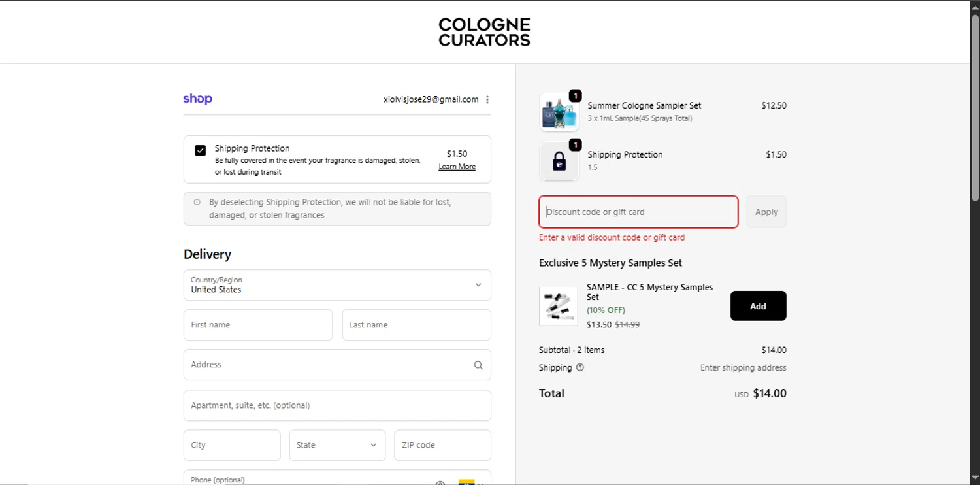Viewport: 980px width, 485px height.
Task: Open the Learn More link
Action: pyautogui.click(x=457, y=167)
